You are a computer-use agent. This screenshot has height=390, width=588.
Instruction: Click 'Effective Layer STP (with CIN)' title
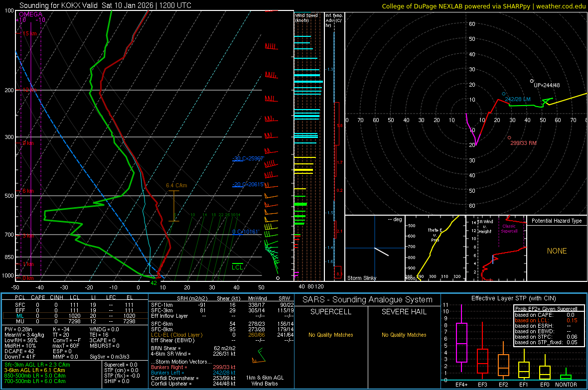(x=513, y=298)
